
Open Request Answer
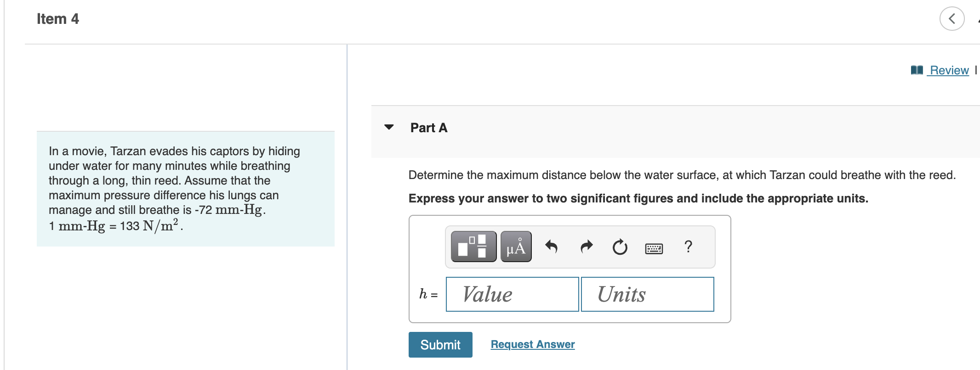(x=532, y=344)
